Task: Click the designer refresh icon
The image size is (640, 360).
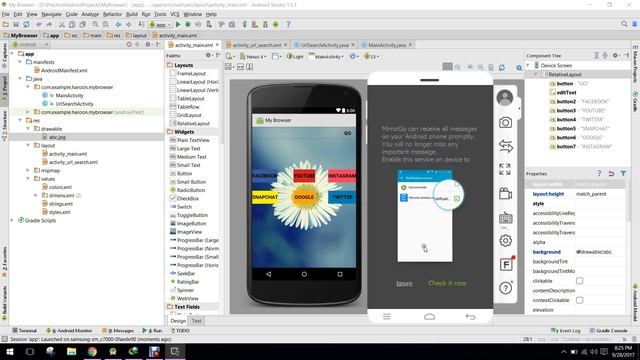Action: pos(502,67)
